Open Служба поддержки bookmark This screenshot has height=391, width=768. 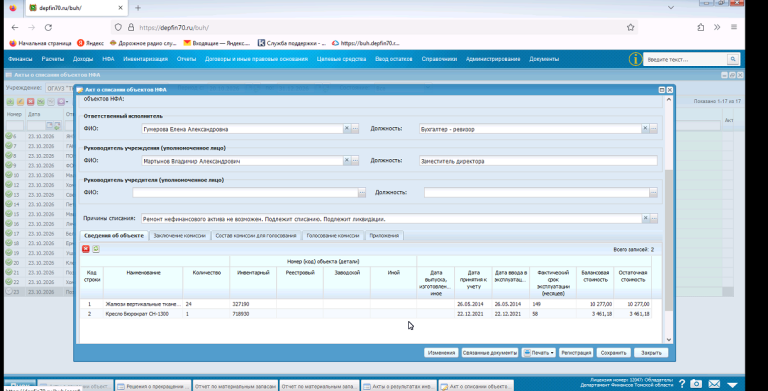pyautogui.click(x=291, y=43)
